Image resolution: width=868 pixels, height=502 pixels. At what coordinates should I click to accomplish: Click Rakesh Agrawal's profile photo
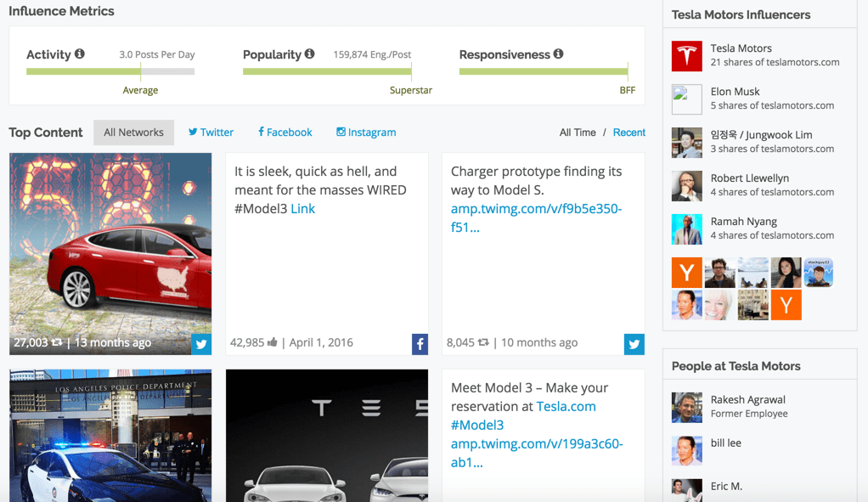tap(686, 407)
